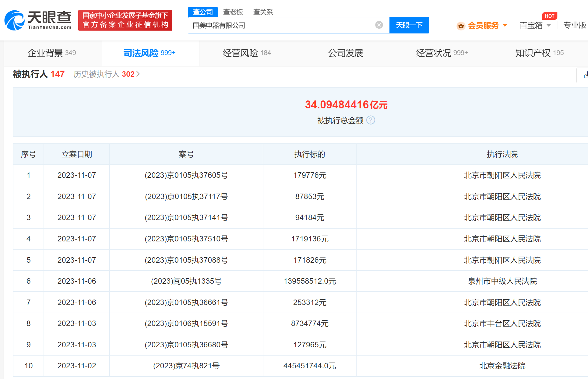Screen dimensions: 588x379
Task: Click the member crown icon
Action: (461, 26)
